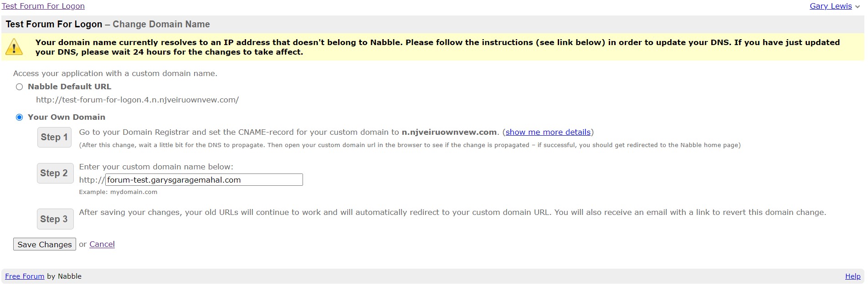Open the Gary Lewis user menu link

click(830, 6)
